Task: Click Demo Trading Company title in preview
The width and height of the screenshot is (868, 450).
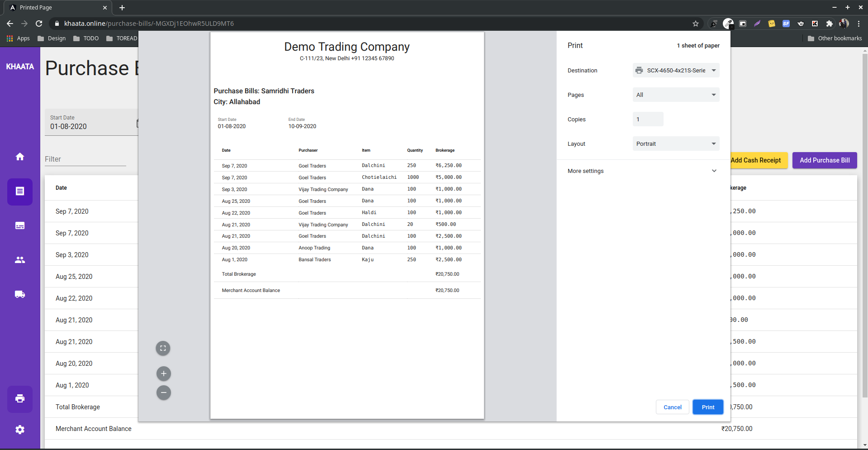Action: click(347, 47)
